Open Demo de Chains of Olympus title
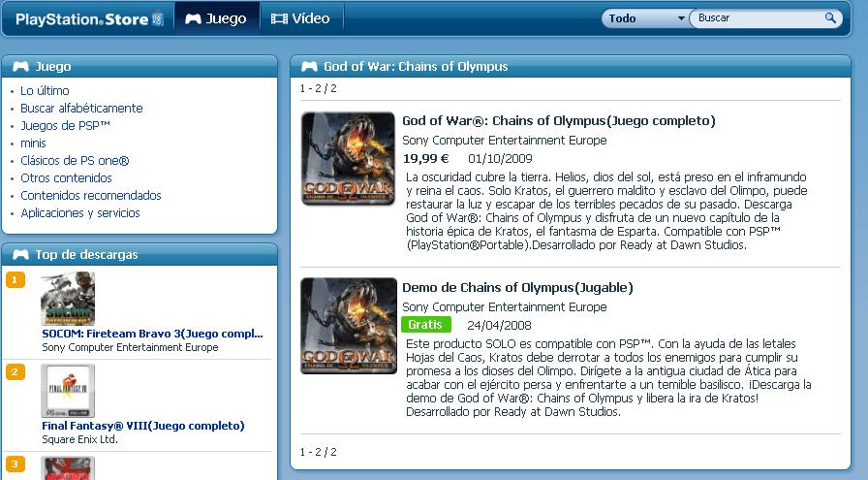The image size is (868, 480). (517, 288)
